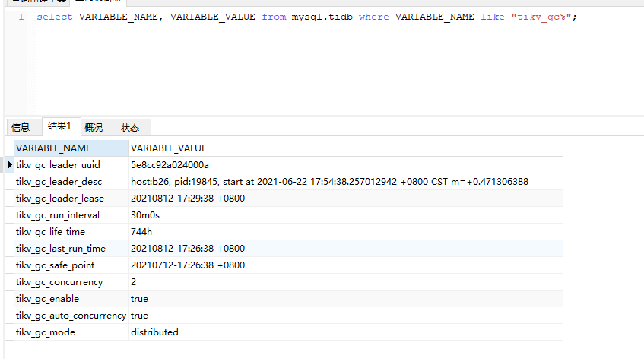Select the tikv_gc_leader_desc host:b26 value cell
This screenshot has width=644, height=359.
point(328,182)
